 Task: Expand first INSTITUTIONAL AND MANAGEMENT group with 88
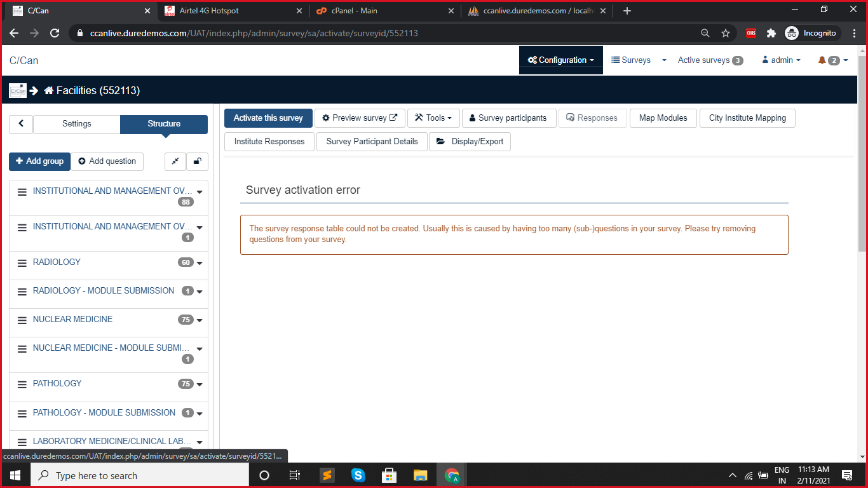click(x=200, y=192)
